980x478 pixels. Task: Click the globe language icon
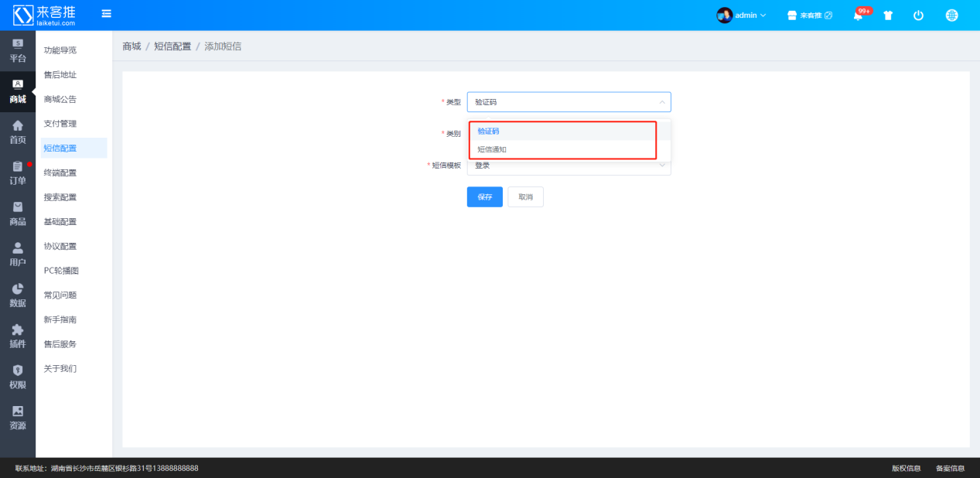click(x=952, y=15)
